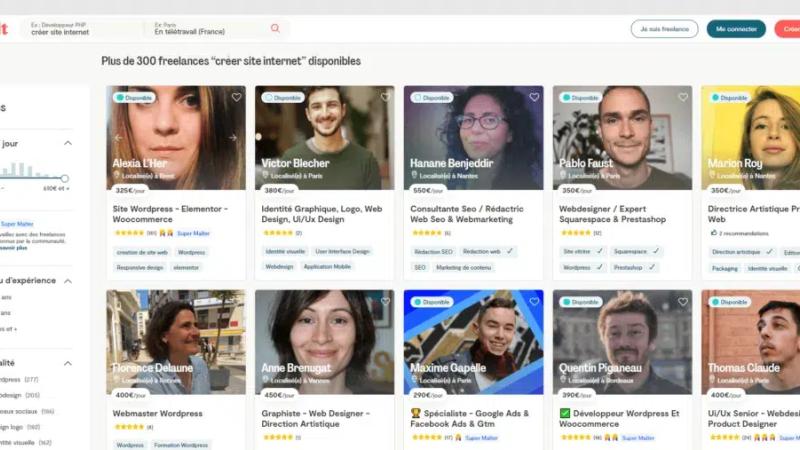Favorite Victor Blecher with heart icon
Viewport: 800px width, 450px height.
[385, 97]
